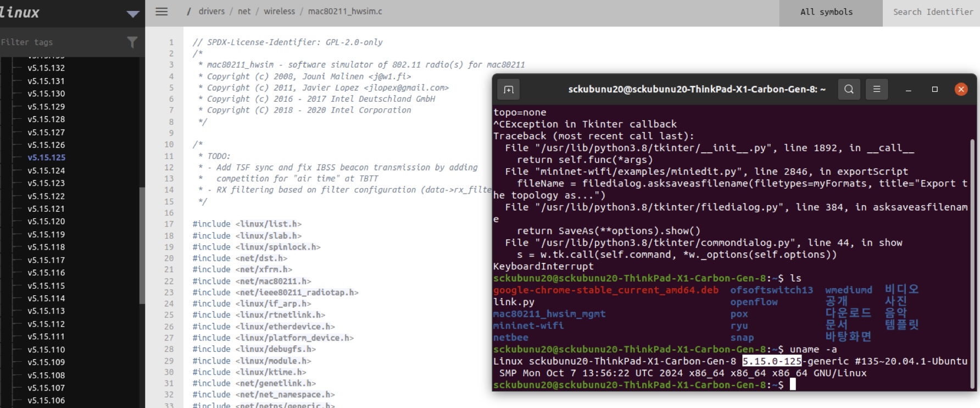Open the terminal new tab icon
980x408 pixels.
(509, 89)
